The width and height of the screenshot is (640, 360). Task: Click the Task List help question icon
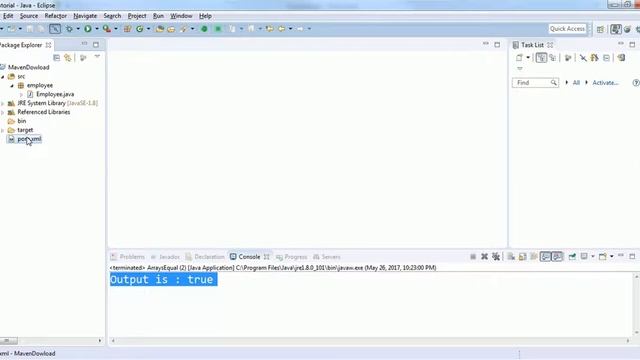pos(636,83)
